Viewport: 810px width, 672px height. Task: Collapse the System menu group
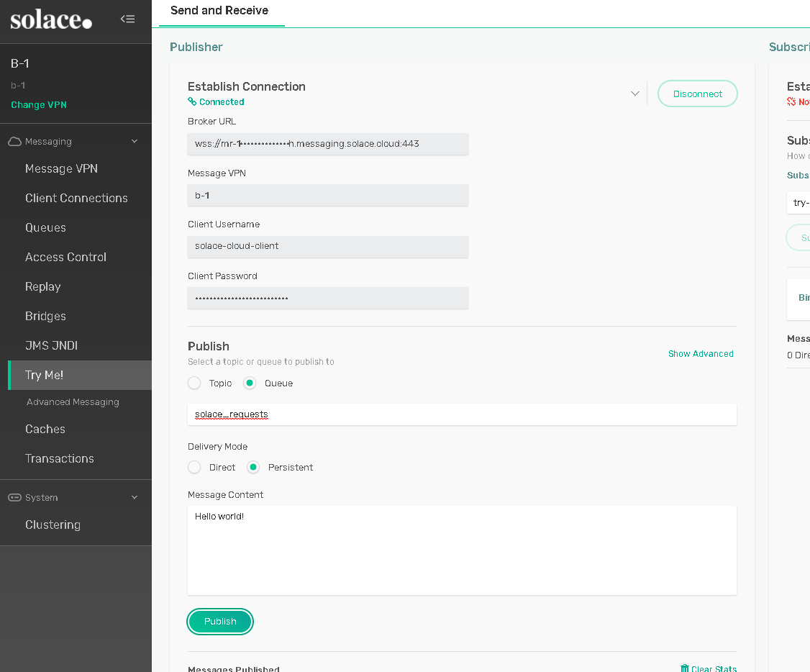pyautogui.click(x=135, y=498)
